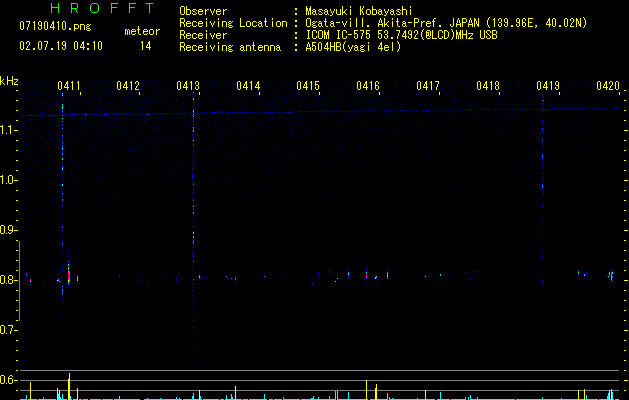Click the 0.8 frequency axis label

(x=7, y=280)
